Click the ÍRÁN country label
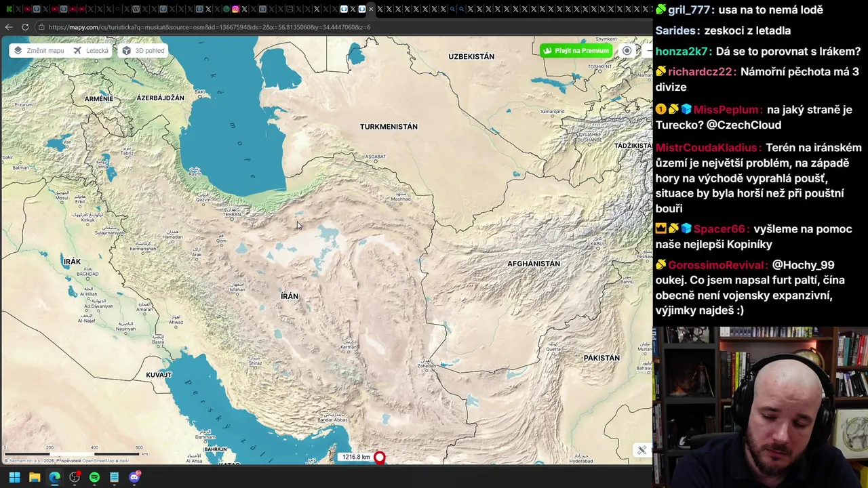Image resolution: width=868 pixels, height=488 pixels. click(x=290, y=296)
